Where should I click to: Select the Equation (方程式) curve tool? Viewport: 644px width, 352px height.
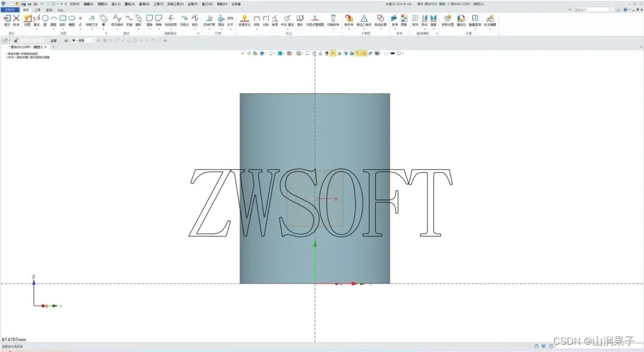pyautogui.click(x=184, y=20)
